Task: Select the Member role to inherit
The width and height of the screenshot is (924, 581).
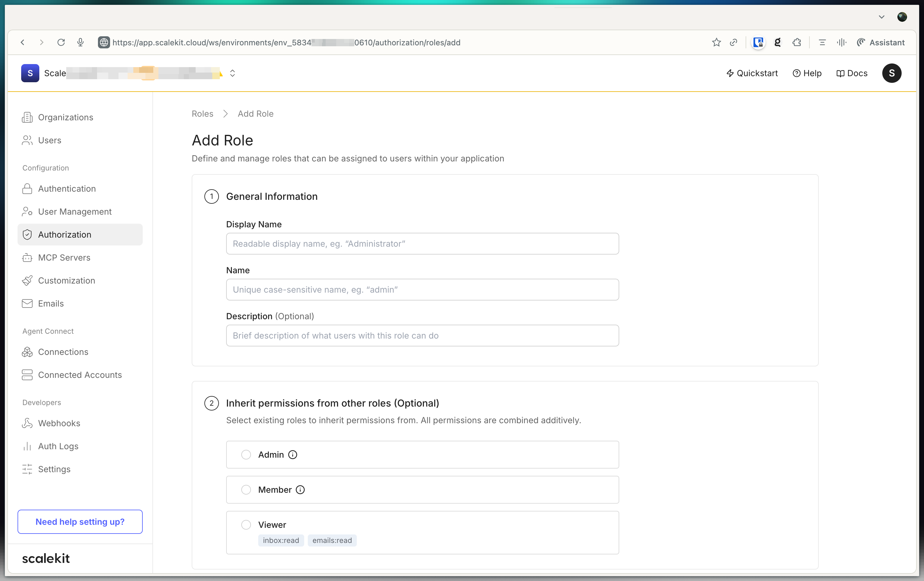Action: pos(246,490)
